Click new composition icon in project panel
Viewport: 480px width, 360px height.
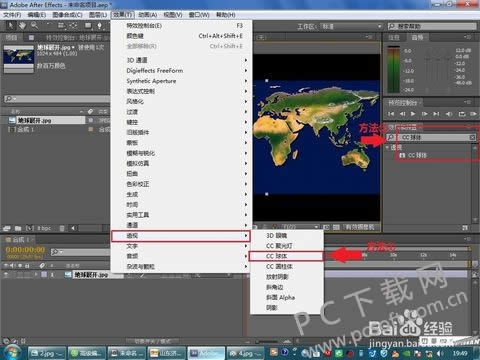point(30,228)
